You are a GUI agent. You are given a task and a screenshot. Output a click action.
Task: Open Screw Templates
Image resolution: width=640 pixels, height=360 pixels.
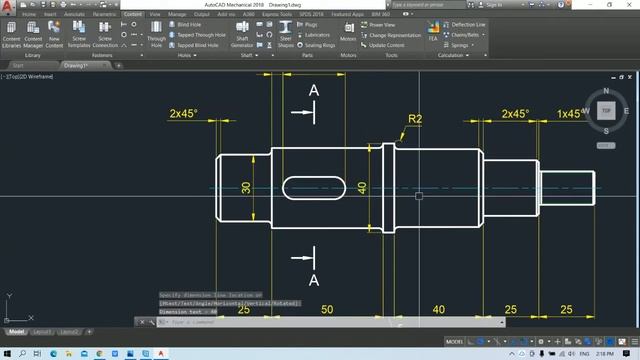click(x=79, y=35)
